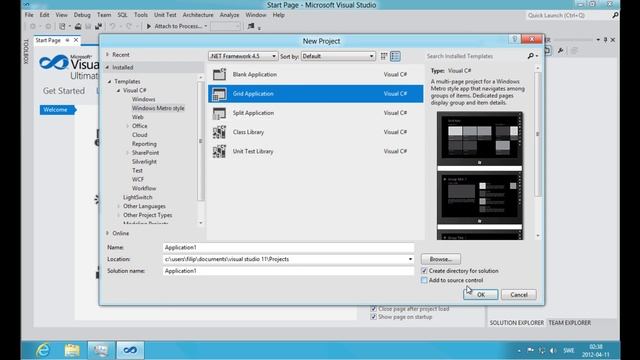Collapse the Installed section

pyautogui.click(x=107, y=67)
